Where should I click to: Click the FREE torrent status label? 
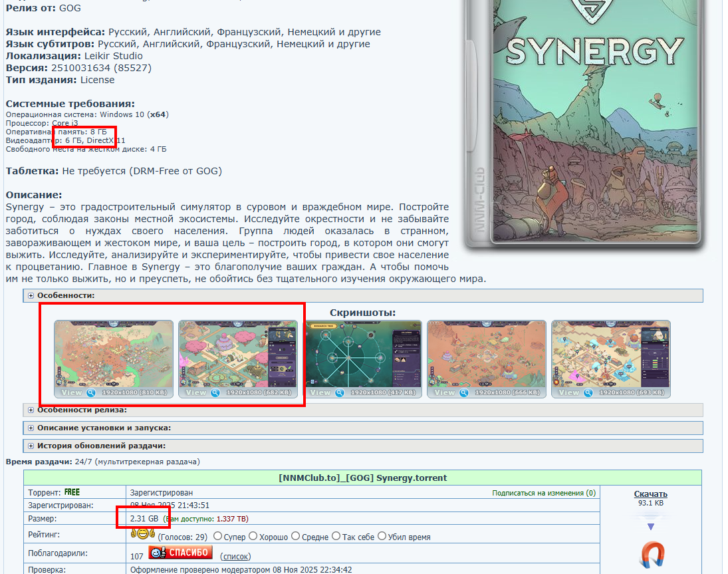click(x=72, y=492)
